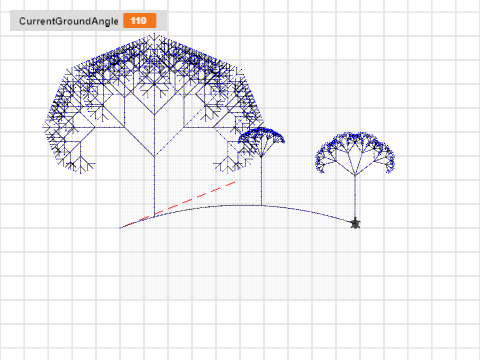Click the turtle sprite on the hill
The height and width of the screenshot is (360, 480).
pyautogui.click(x=355, y=223)
